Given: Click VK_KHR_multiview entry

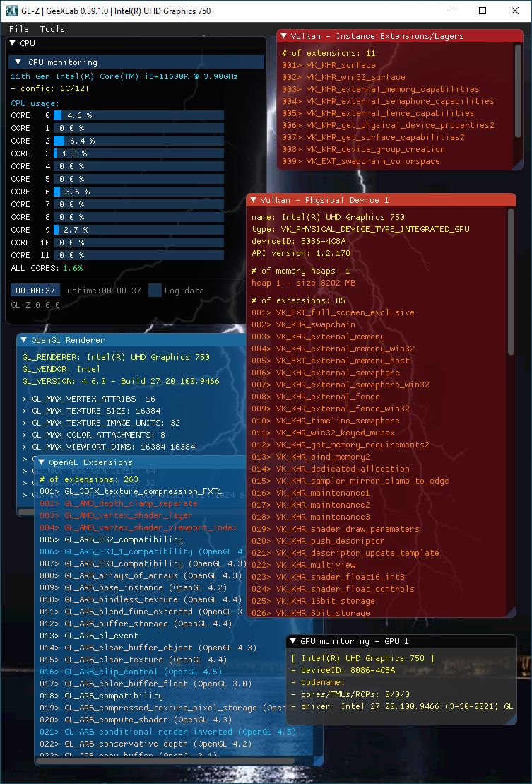Looking at the screenshot, I should coord(303,565).
